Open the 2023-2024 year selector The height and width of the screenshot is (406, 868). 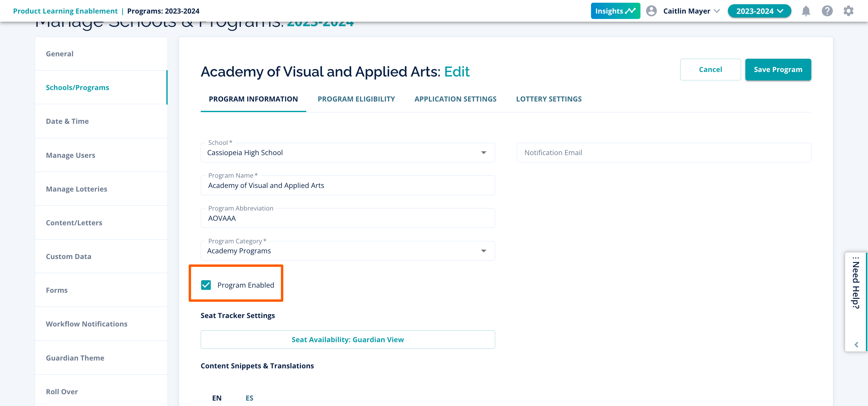pos(759,11)
